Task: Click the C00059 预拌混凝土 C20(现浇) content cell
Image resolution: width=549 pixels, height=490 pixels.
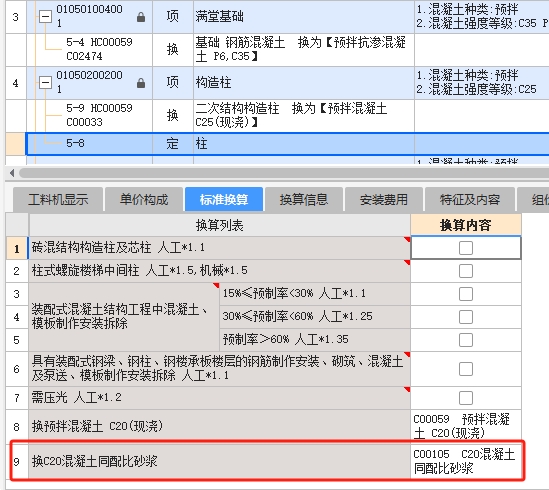Action: [466, 427]
